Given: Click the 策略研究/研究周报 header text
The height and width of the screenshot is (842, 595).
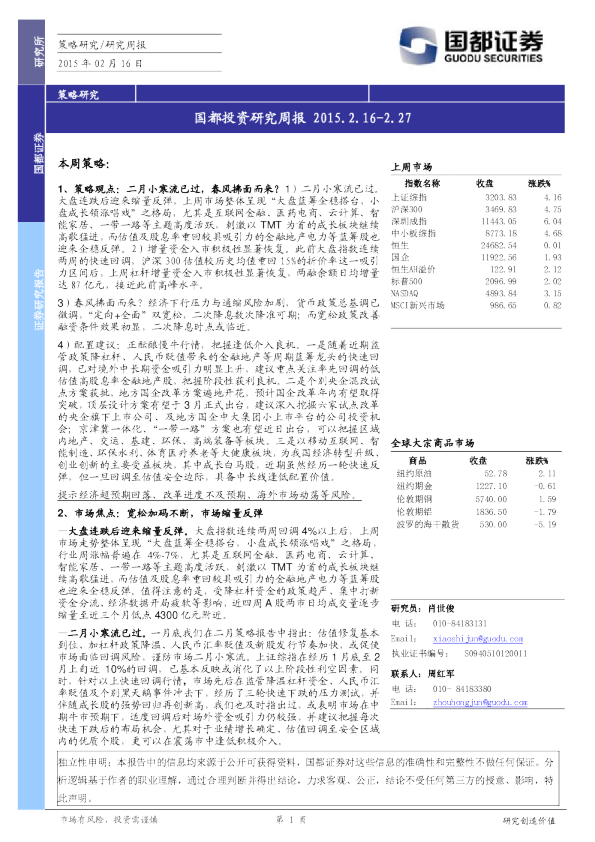Looking at the screenshot, I should 102,45.
